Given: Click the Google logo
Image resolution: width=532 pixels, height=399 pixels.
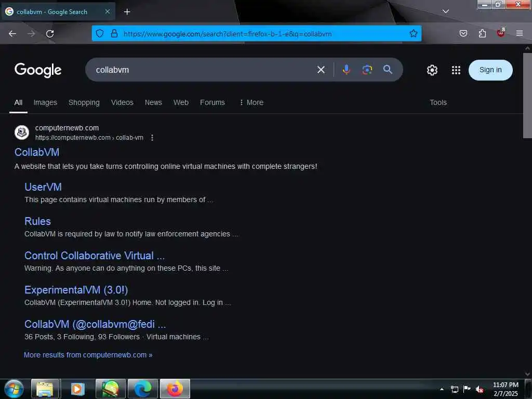Looking at the screenshot, I should (38, 70).
